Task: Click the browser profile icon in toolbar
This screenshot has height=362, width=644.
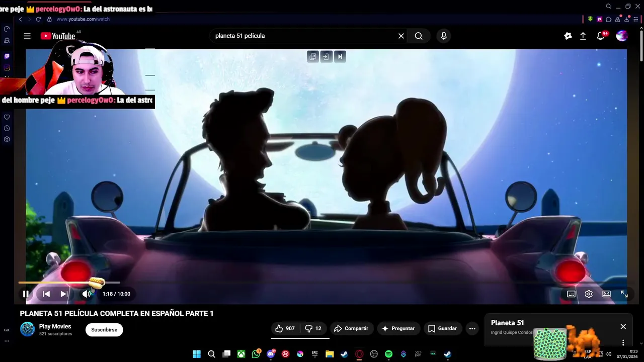Action: tap(617, 19)
